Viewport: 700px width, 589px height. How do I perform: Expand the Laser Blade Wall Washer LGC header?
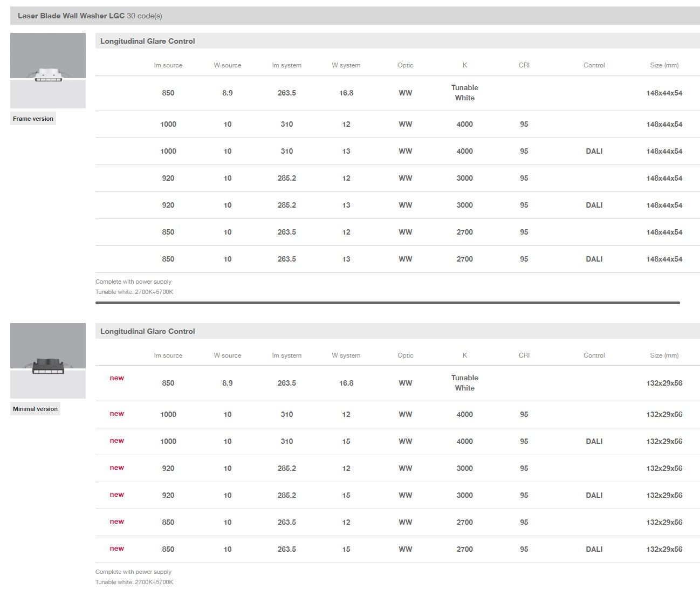click(90, 16)
